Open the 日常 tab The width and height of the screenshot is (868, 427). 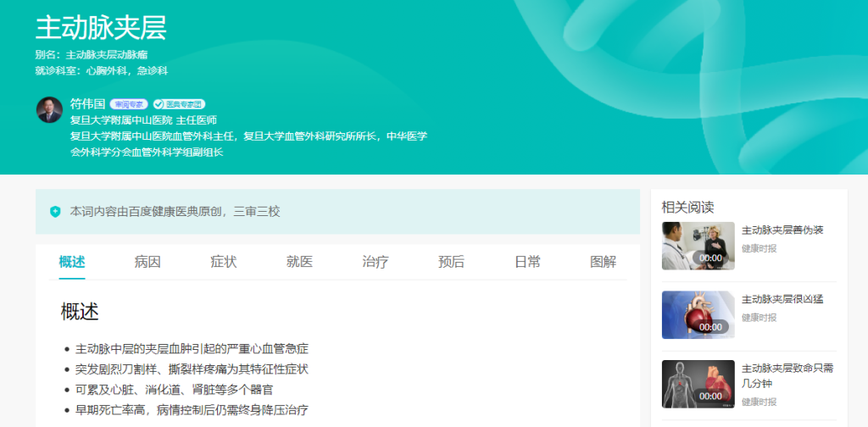(x=527, y=262)
